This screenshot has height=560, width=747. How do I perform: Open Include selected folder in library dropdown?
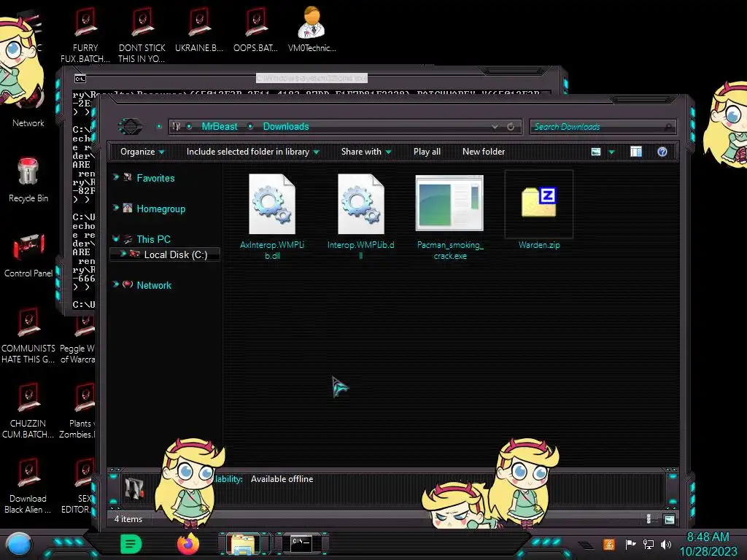click(x=252, y=152)
